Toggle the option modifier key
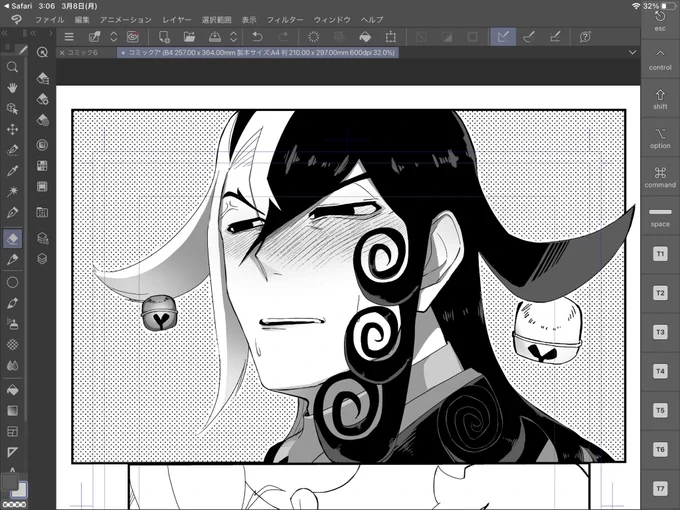Viewport: 680px width, 510px height. tap(660, 138)
